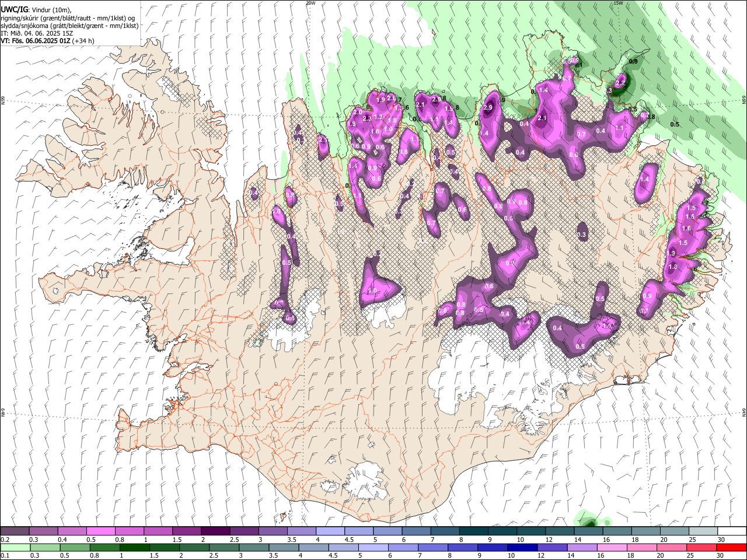Select the pale green 0.1 swatch in lower legend
This screenshot has height=560, width=747.
pyautogui.click(x=15, y=548)
